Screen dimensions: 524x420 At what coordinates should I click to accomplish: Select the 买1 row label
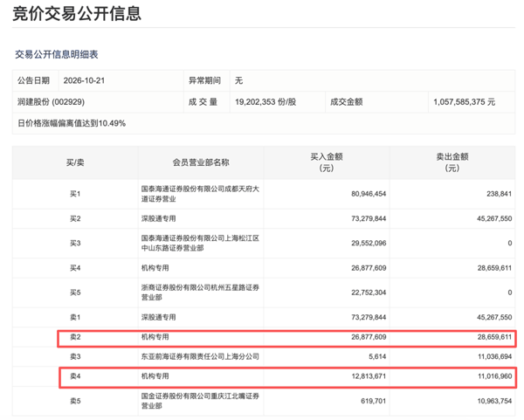[x=75, y=194]
